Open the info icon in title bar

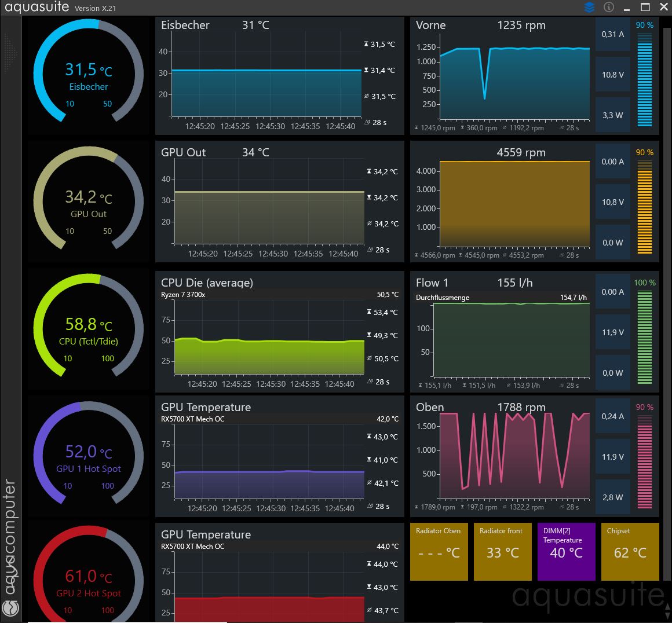609,8
